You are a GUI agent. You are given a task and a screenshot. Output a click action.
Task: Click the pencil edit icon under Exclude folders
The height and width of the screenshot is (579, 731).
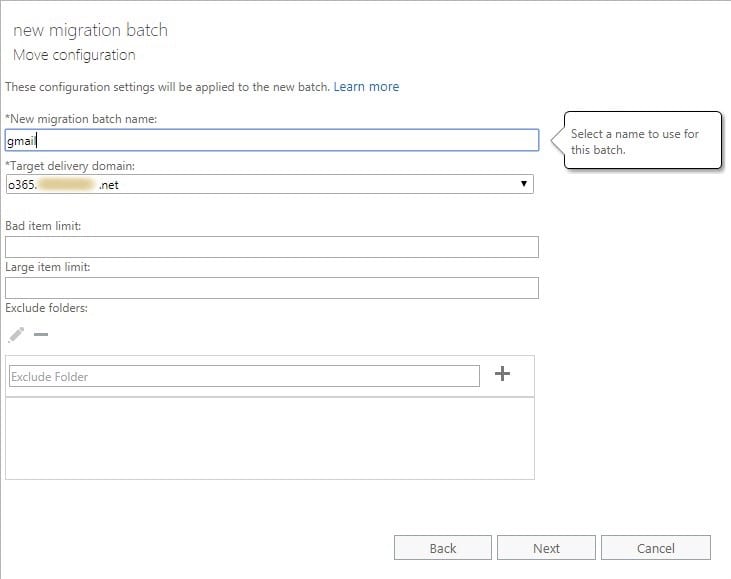pyautogui.click(x=16, y=335)
